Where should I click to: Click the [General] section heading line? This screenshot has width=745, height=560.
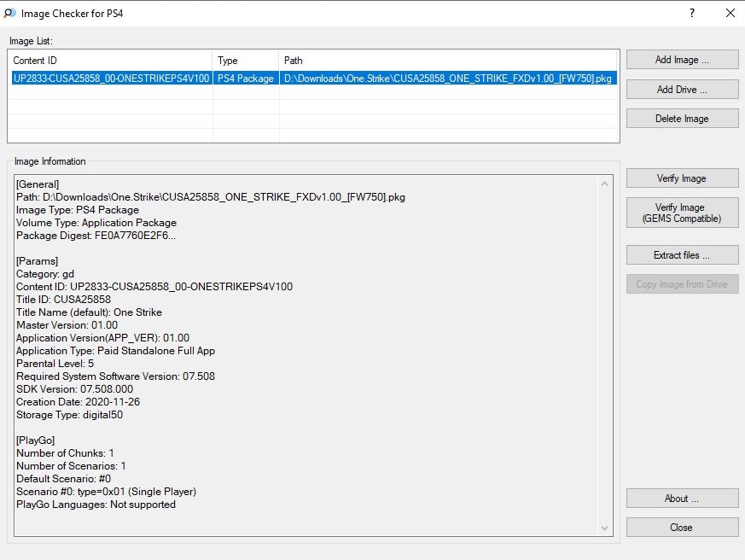pos(38,184)
